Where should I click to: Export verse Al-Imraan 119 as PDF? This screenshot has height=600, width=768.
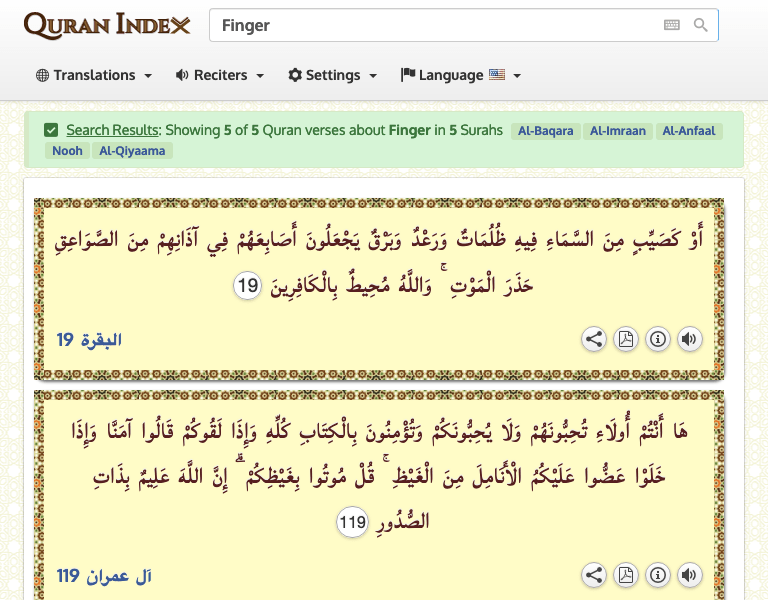(626, 575)
